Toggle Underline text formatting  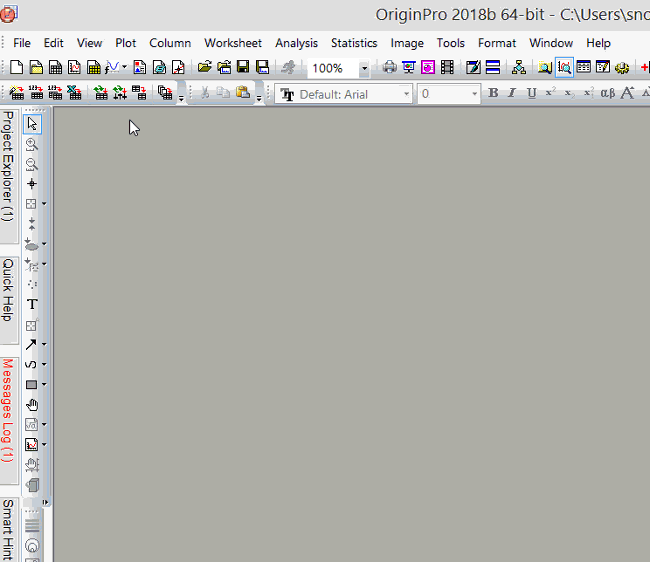point(531,94)
